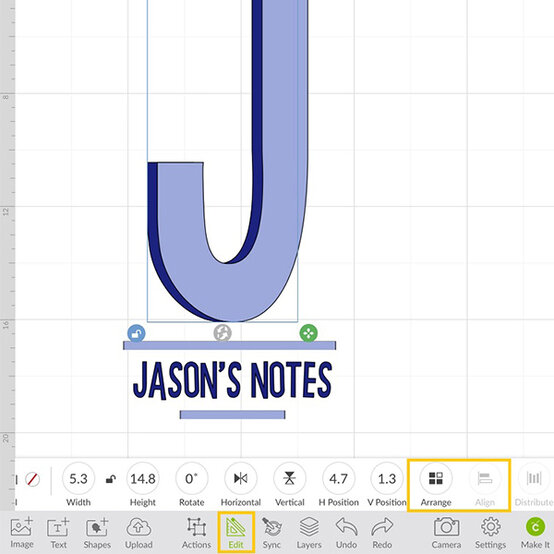Tap the gray rotate handle on selection
This screenshot has height=554, width=554.
coord(223,333)
